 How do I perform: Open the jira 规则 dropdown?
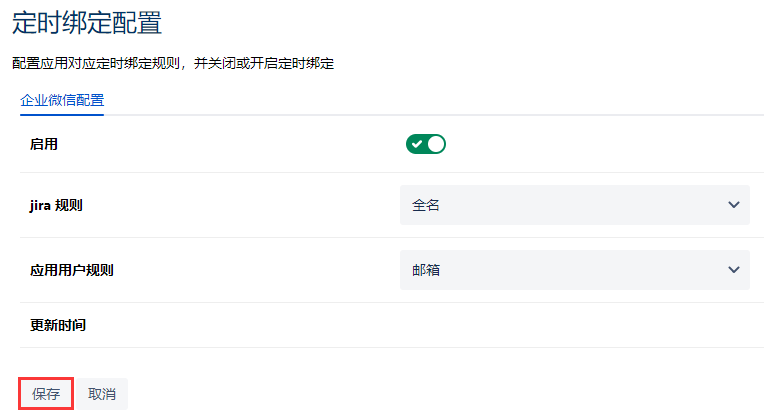[574, 205]
